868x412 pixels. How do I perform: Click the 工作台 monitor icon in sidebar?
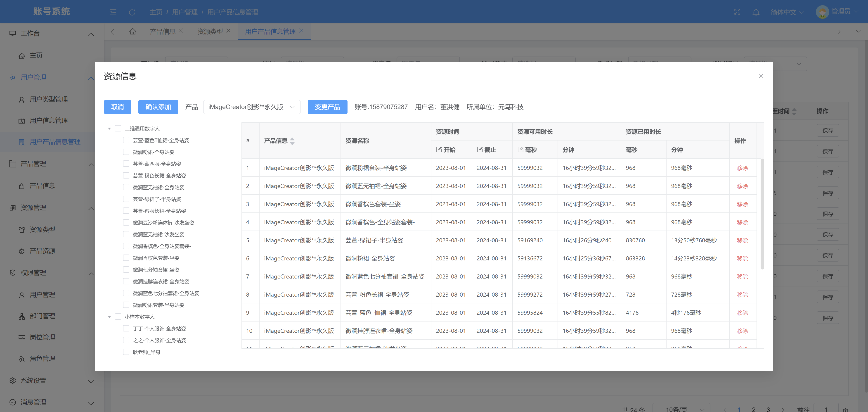13,33
